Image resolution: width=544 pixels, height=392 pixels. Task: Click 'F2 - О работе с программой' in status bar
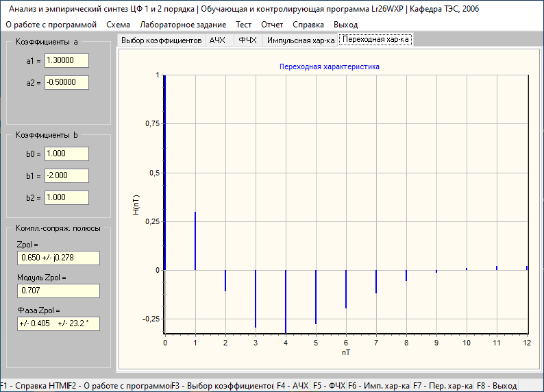[120, 386]
